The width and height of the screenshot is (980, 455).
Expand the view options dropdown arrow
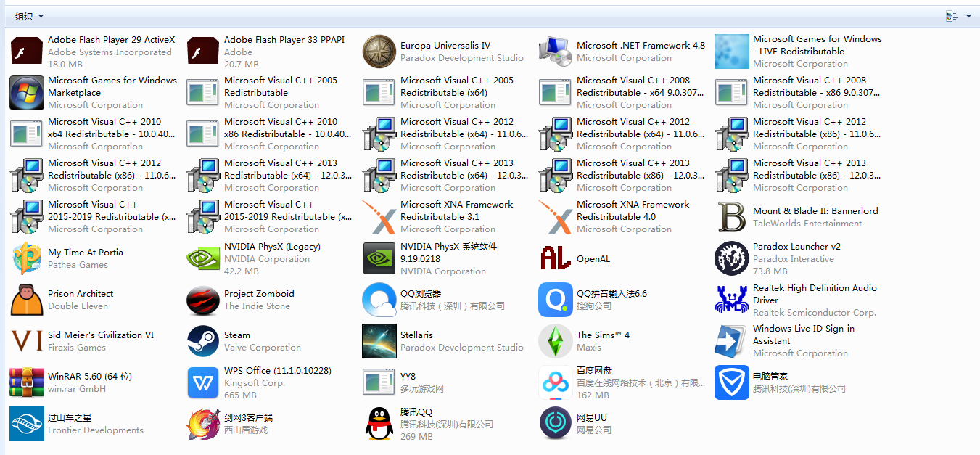tap(969, 16)
